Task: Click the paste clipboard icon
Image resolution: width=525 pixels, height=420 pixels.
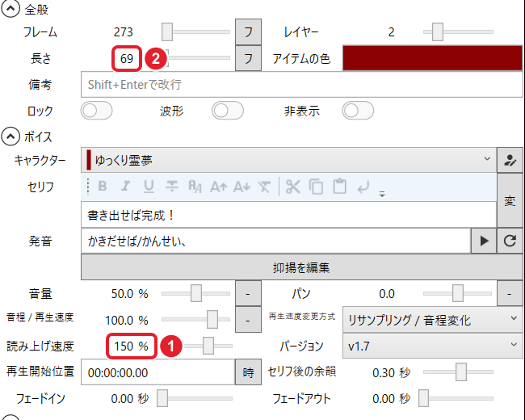Action: (339, 187)
